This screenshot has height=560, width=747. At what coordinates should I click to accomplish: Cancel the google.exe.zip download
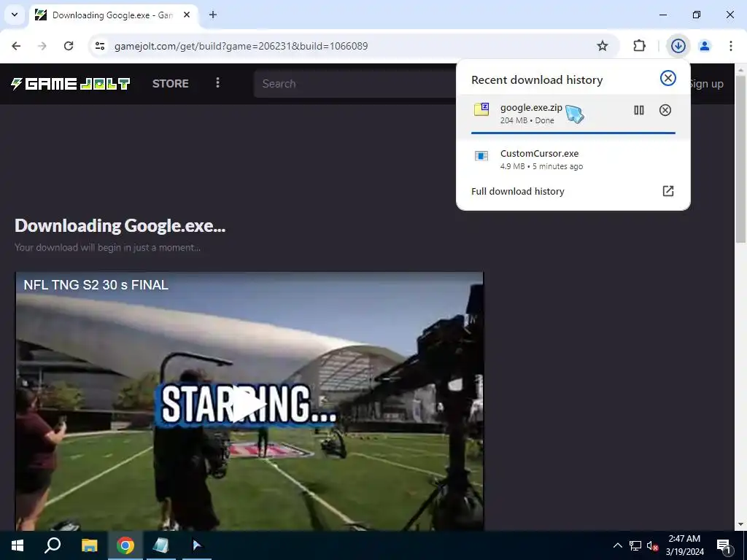click(x=665, y=111)
